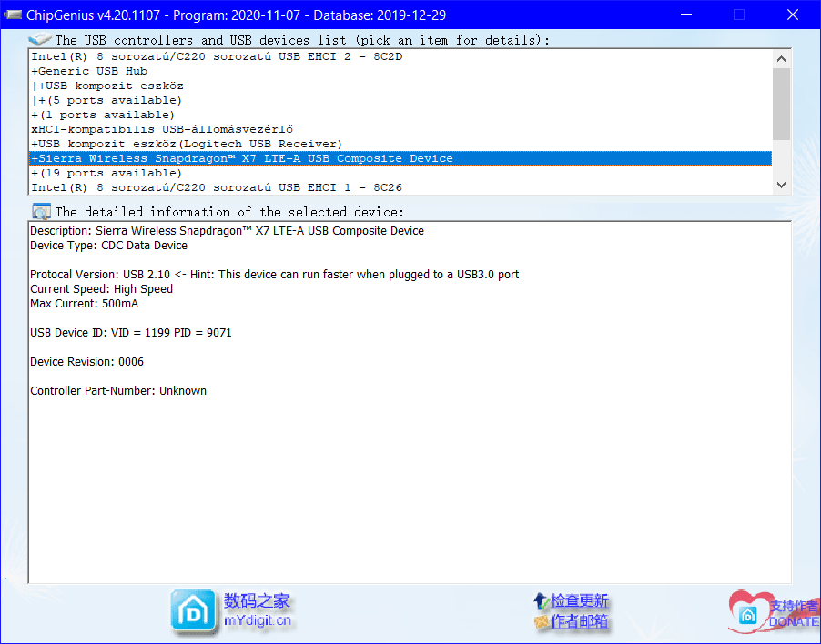The width and height of the screenshot is (821, 644).
Task: Click the mYdigit.cn house logo icon
Action: 193,610
